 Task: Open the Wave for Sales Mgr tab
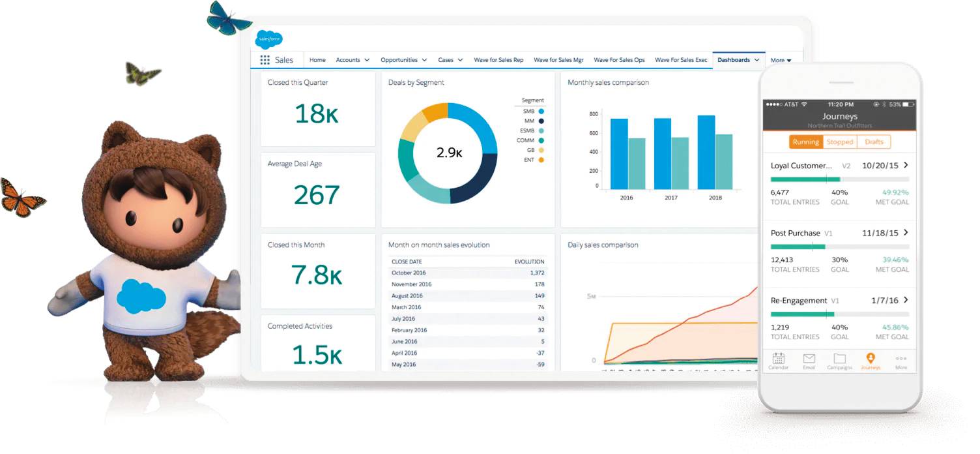pyautogui.click(x=558, y=60)
